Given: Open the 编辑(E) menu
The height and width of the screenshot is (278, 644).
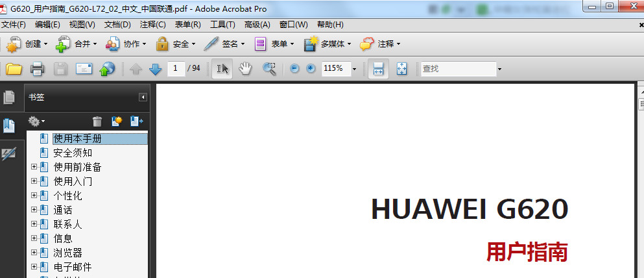Looking at the screenshot, I should [47, 25].
